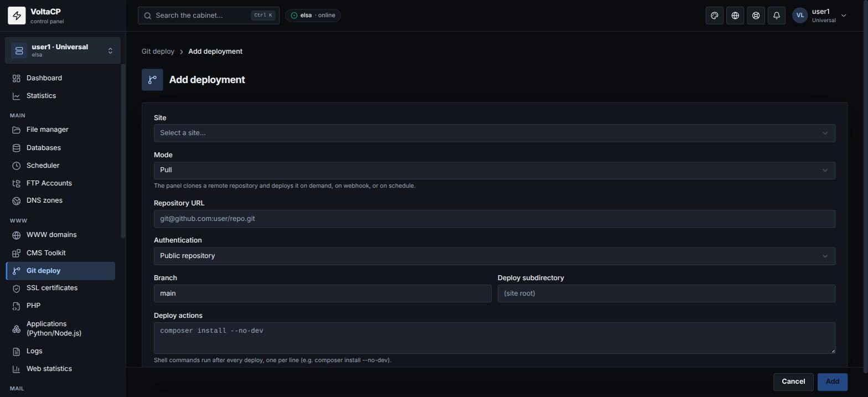
Task: Open the Authentication dropdown
Action: (494, 256)
